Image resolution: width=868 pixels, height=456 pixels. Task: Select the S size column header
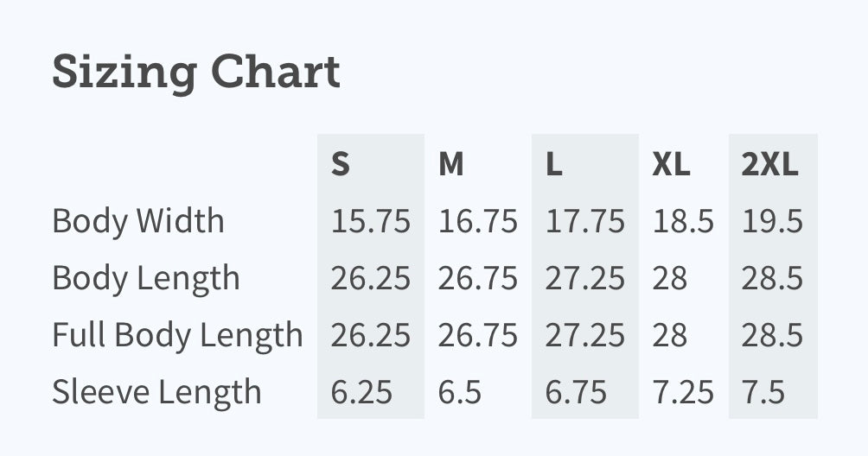341,164
